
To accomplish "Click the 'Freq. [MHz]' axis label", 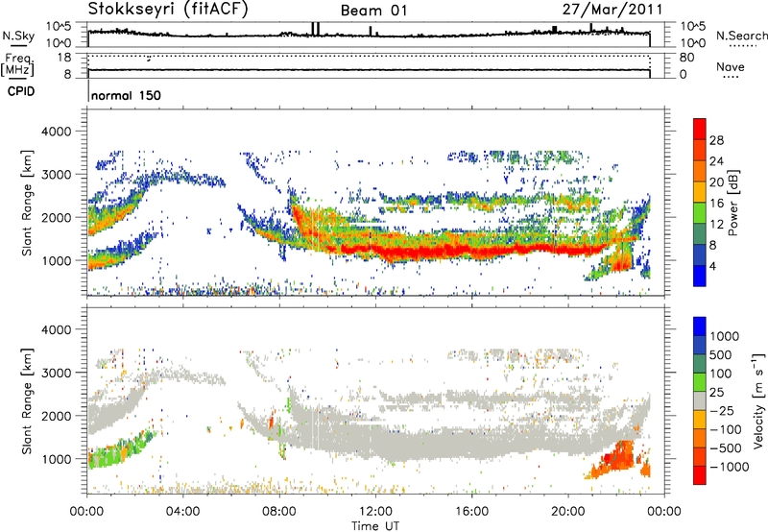I will 18,65.
